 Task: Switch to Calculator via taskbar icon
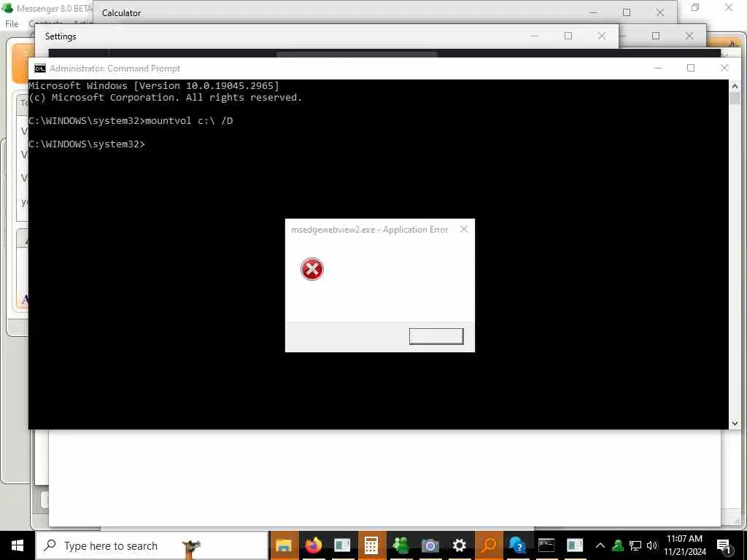coord(371,545)
